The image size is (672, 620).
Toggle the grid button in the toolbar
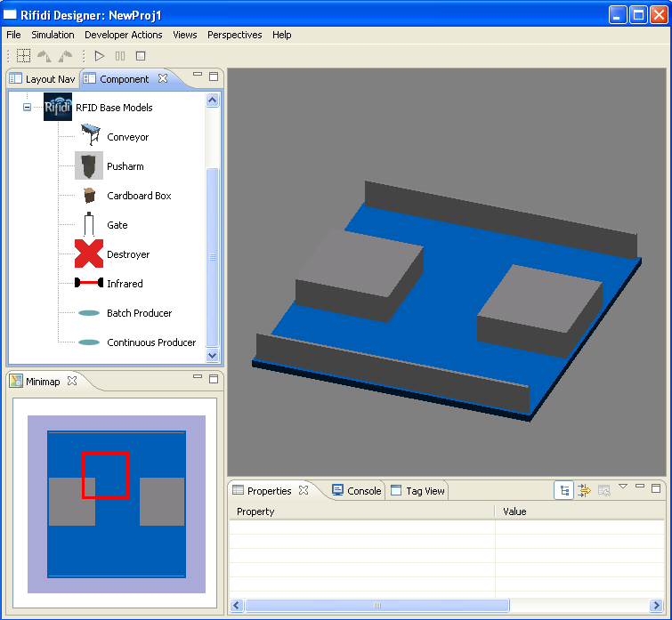[x=23, y=56]
